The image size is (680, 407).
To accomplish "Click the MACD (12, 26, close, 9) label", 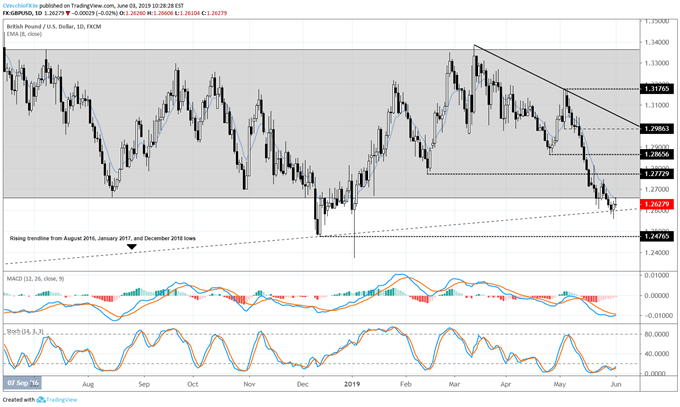I will coord(35,279).
